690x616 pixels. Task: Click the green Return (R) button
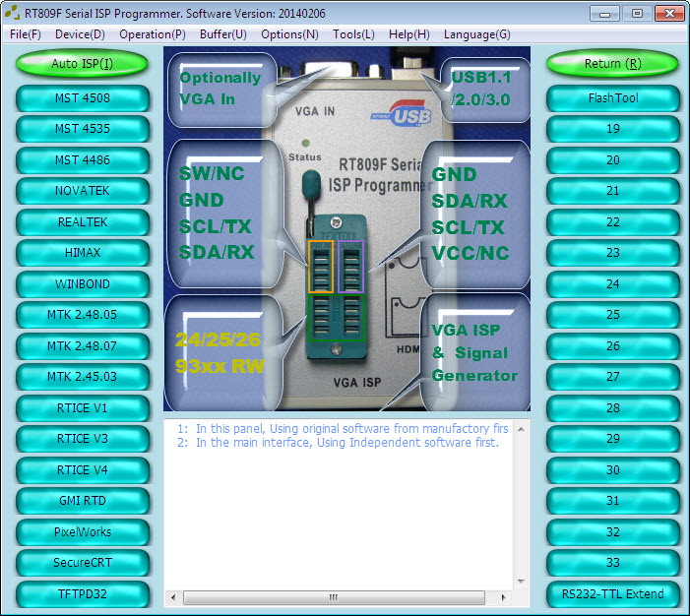612,64
